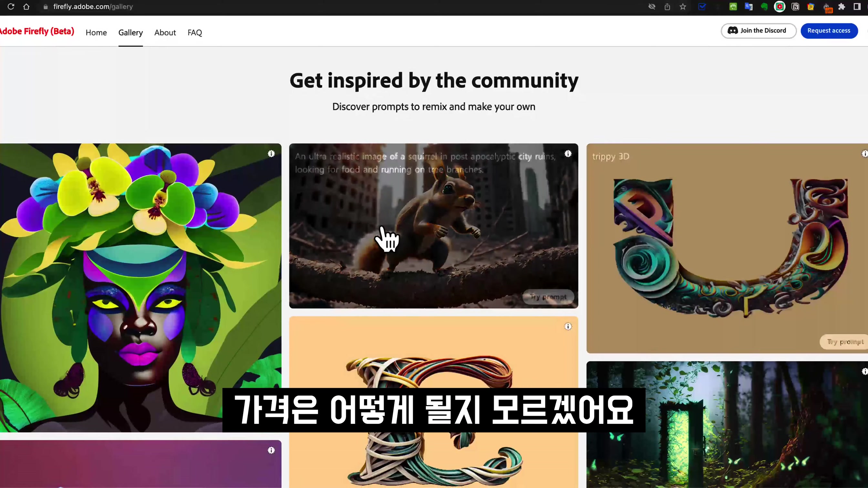Click the firefly.adobe.com/gallery address bar
This screenshot has height=488, width=868.
(93, 7)
